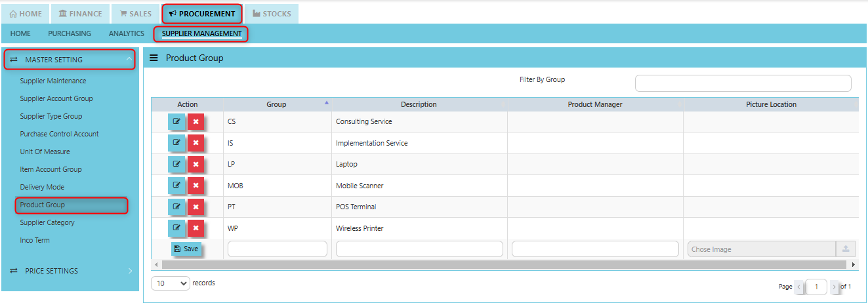Select Supplier Management in the submenu
Screen dimensions: 868x305
click(x=201, y=33)
